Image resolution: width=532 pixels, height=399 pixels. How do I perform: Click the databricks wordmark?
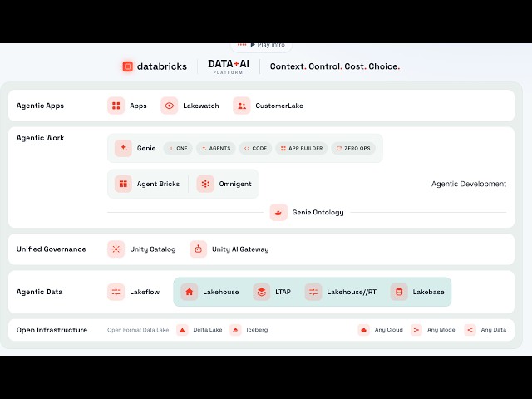coord(162,66)
